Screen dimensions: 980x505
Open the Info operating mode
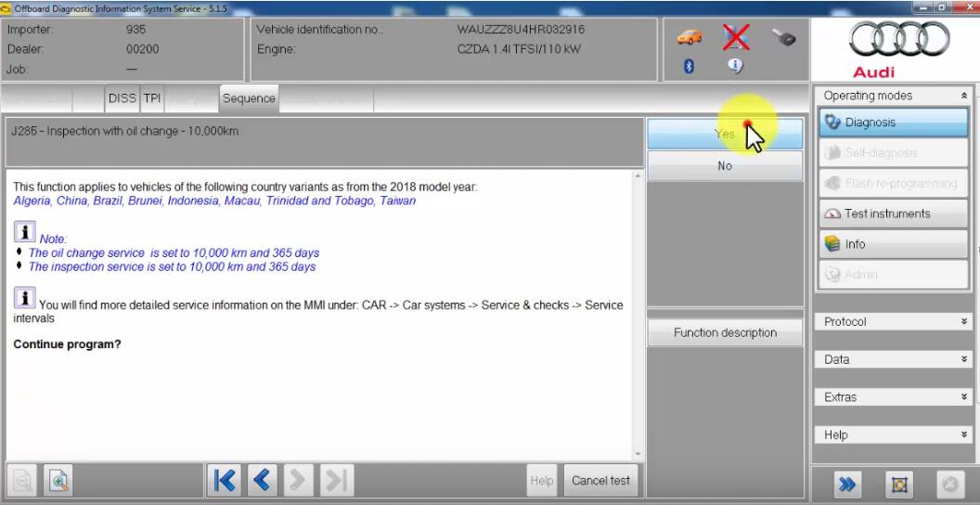pos(893,244)
